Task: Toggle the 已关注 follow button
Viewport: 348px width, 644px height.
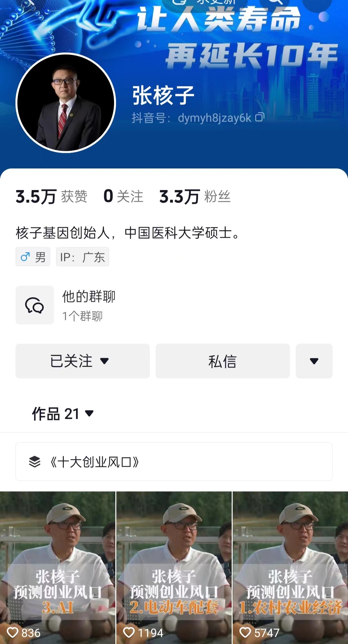Action: pos(82,361)
